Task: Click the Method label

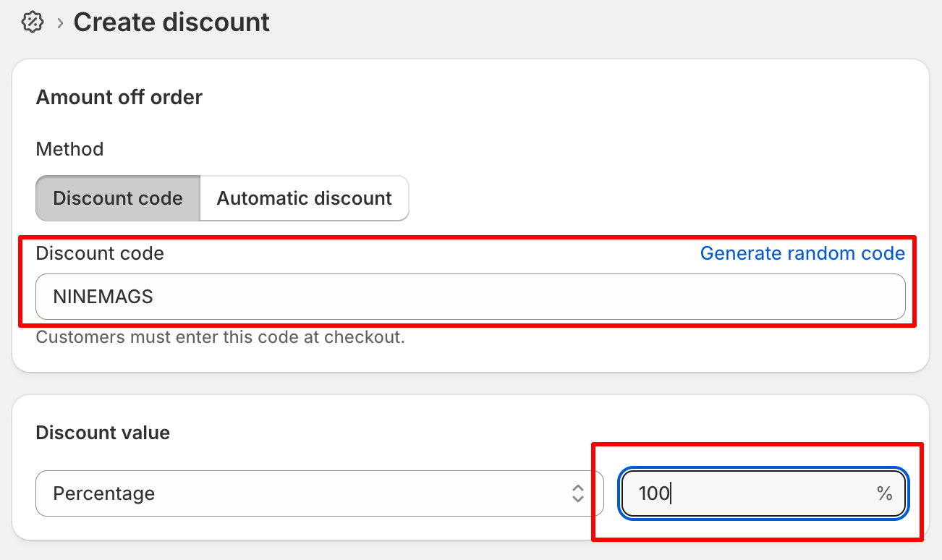Action: click(x=69, y=149)
